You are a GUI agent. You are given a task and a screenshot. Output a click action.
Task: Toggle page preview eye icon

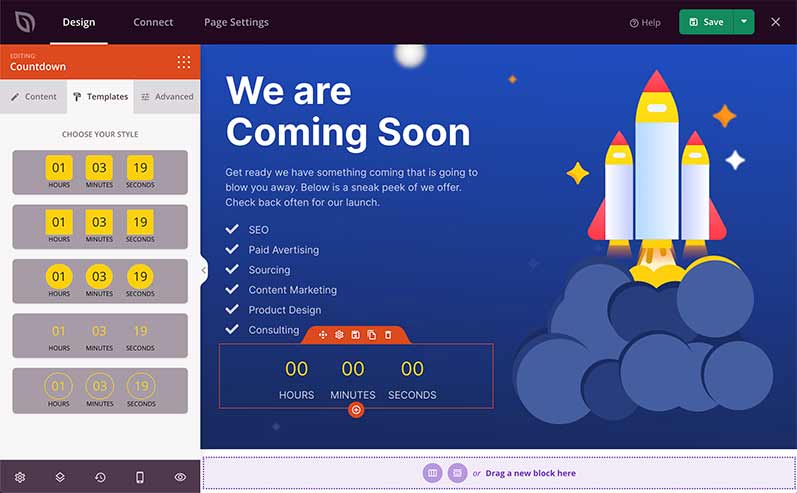[x=180, y=477]
